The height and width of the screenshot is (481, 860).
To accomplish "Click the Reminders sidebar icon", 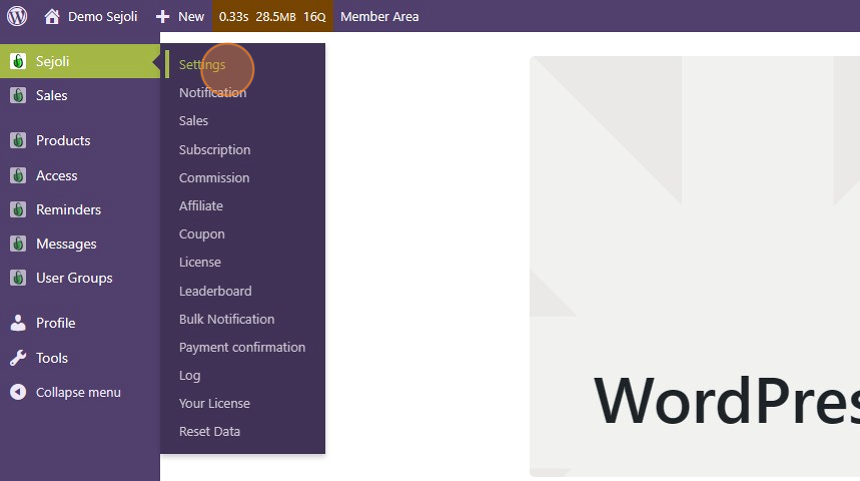I will tap(18, 210).
